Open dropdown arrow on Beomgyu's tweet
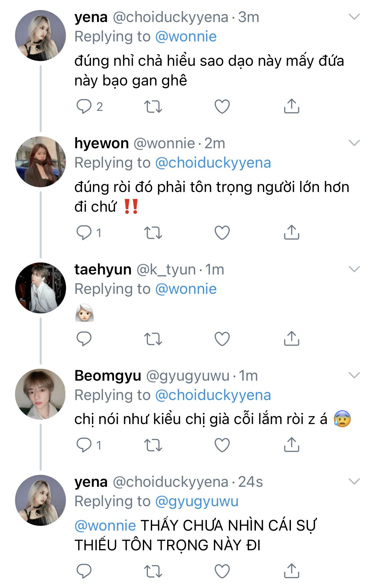This screenshot has height=588, width=375. pyautogui.click(x=354, y=375)
